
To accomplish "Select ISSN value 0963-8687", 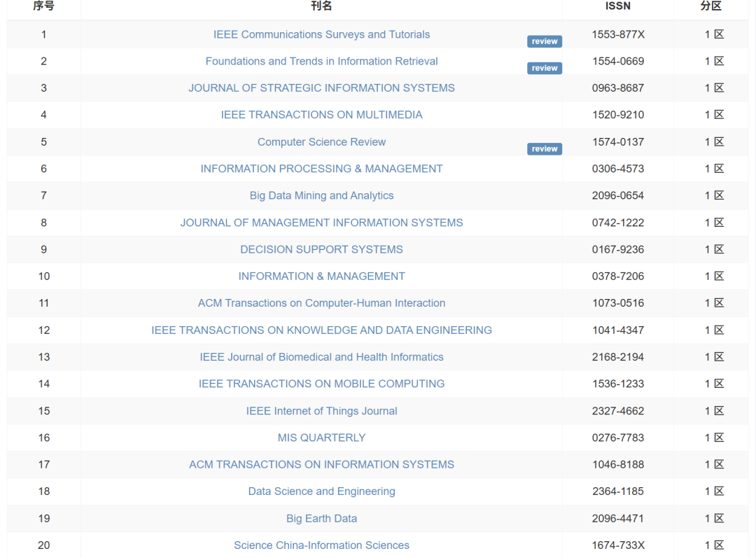I will pyautogui.click(x=618, y=88).
